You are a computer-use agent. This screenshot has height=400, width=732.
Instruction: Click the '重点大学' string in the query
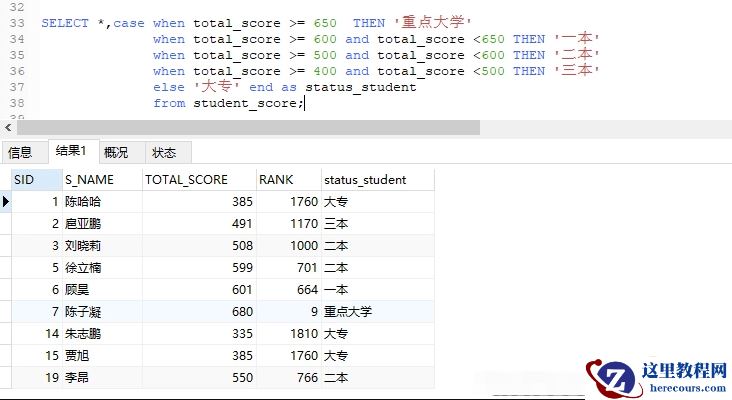click(x=433, y=22)
